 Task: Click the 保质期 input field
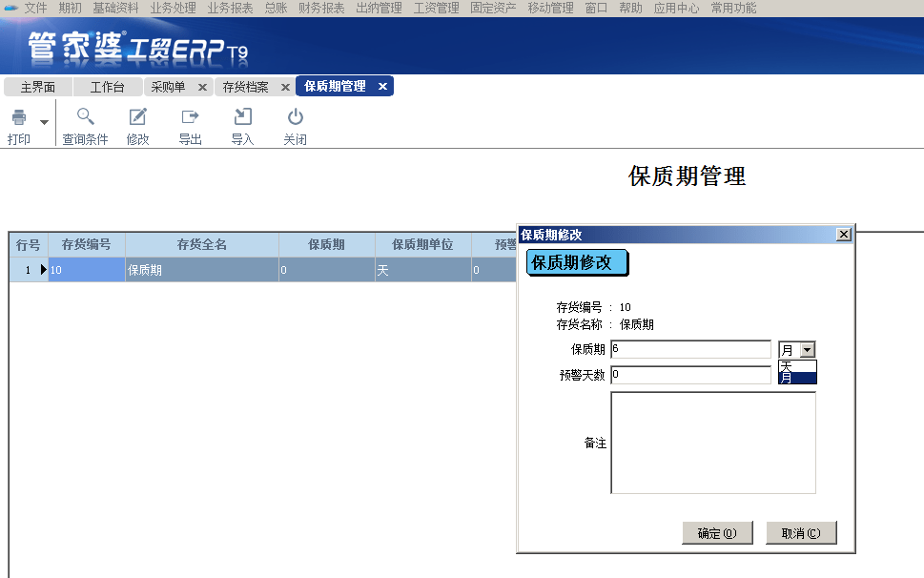pos(690,349)
